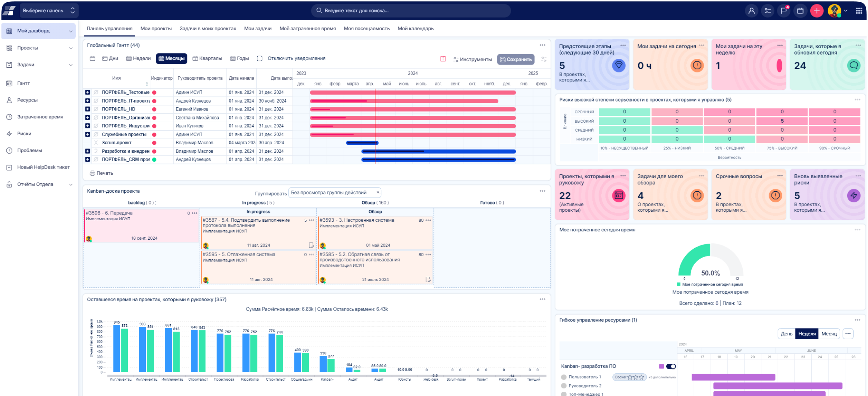868x396 pixels.
Task: Click the Gantt date picker calendar icon
Action: pos(93,58)
